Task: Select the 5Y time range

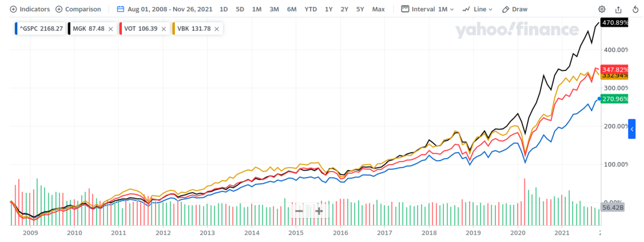Action: point(360,9)
